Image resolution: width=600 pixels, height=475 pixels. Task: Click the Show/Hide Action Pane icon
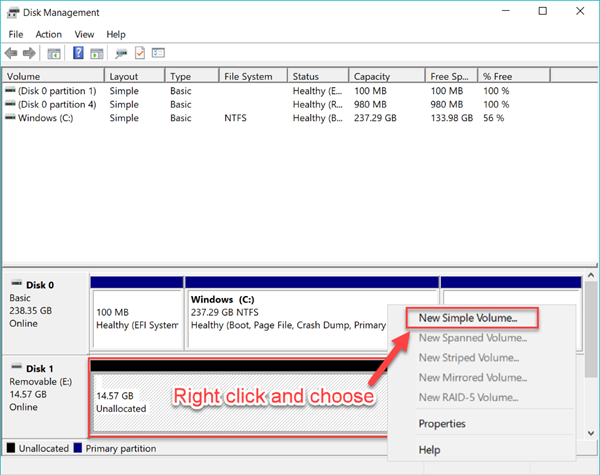(x=95, y=53)
